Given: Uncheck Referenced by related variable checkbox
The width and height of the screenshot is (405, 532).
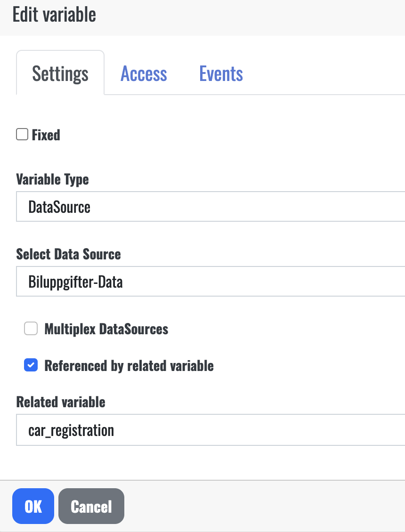Looking at the screenshot, I should click(31, 365).
